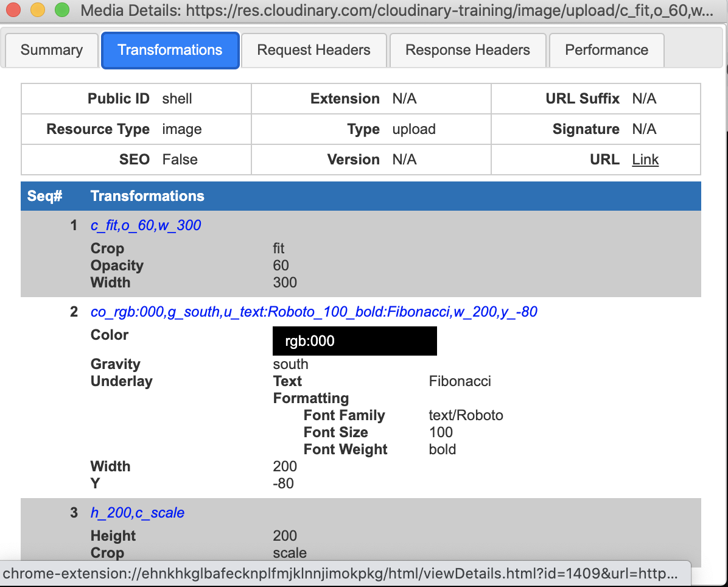
Task: Select the Transformations table header
Action: click(148, 195)
